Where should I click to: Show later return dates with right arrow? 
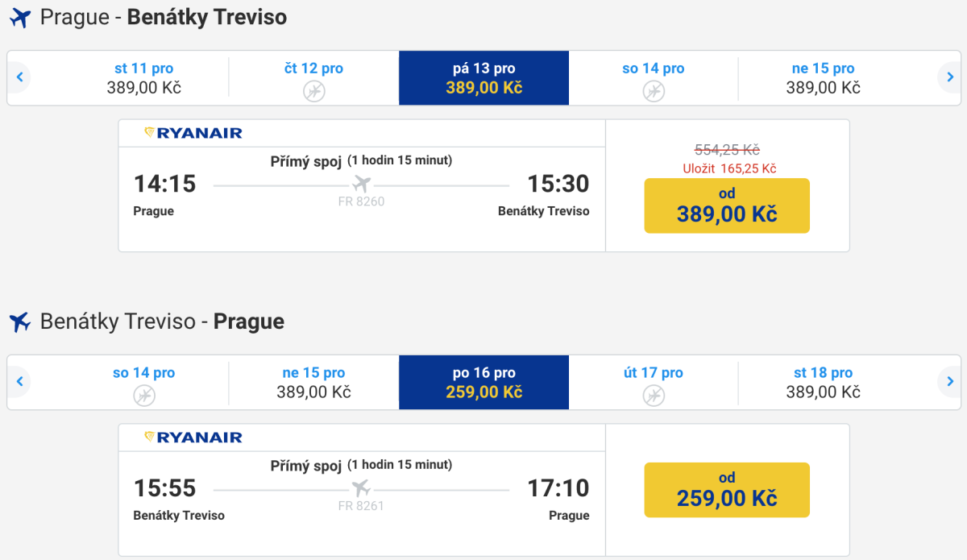(950, 382)
